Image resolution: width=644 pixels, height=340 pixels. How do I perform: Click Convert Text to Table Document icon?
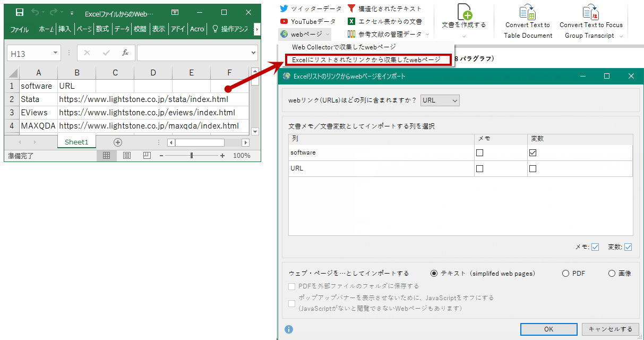point(528,11)
